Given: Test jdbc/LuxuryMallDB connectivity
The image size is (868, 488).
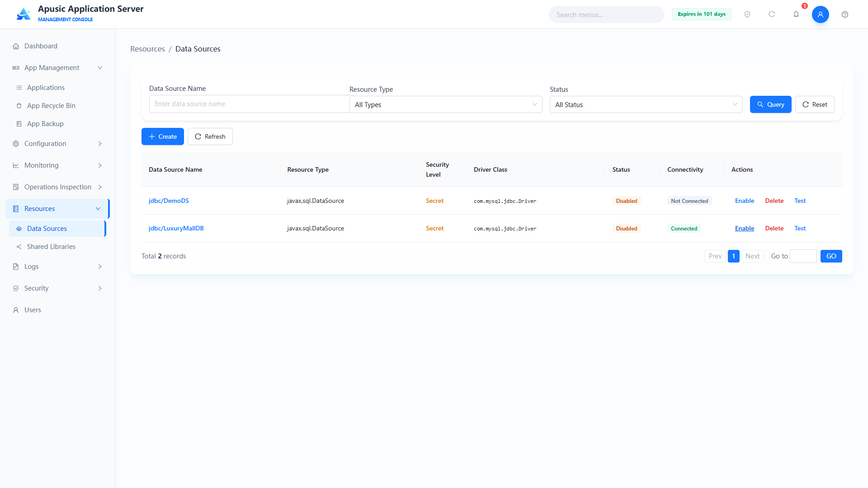Looking at the screenshot, I should pyautogui.click(x=800, y=228).
